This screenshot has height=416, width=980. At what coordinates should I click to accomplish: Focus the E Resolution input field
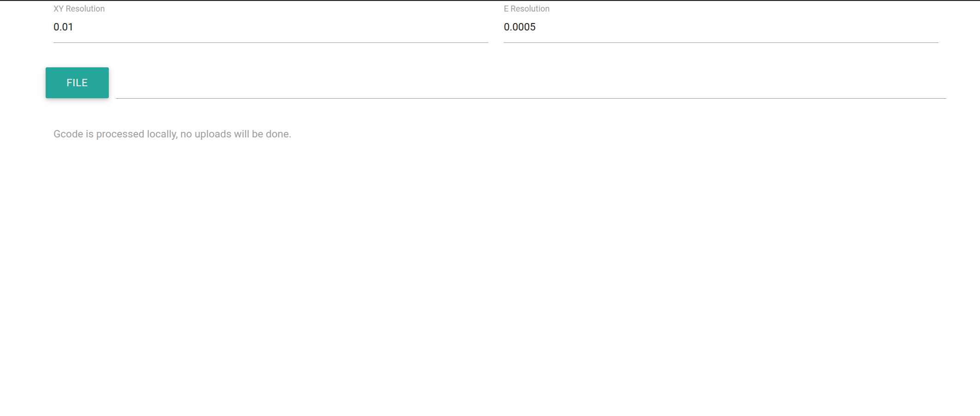point(720,27)
